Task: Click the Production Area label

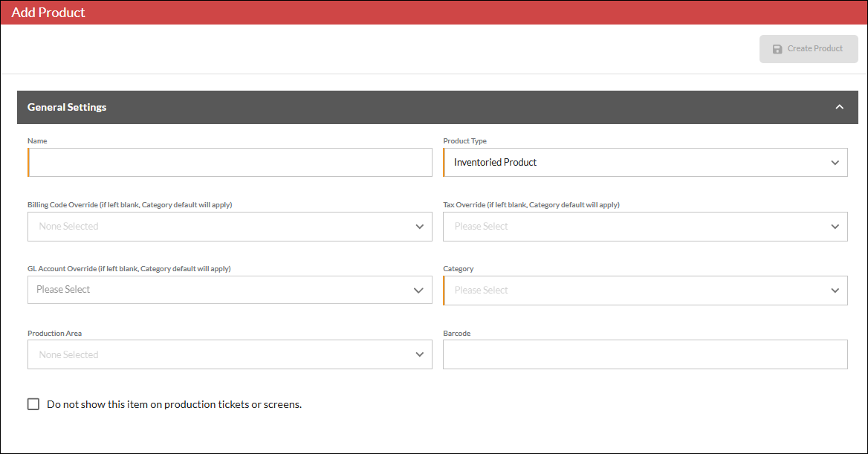Action: pyautogui.click(x=55, y=334)
